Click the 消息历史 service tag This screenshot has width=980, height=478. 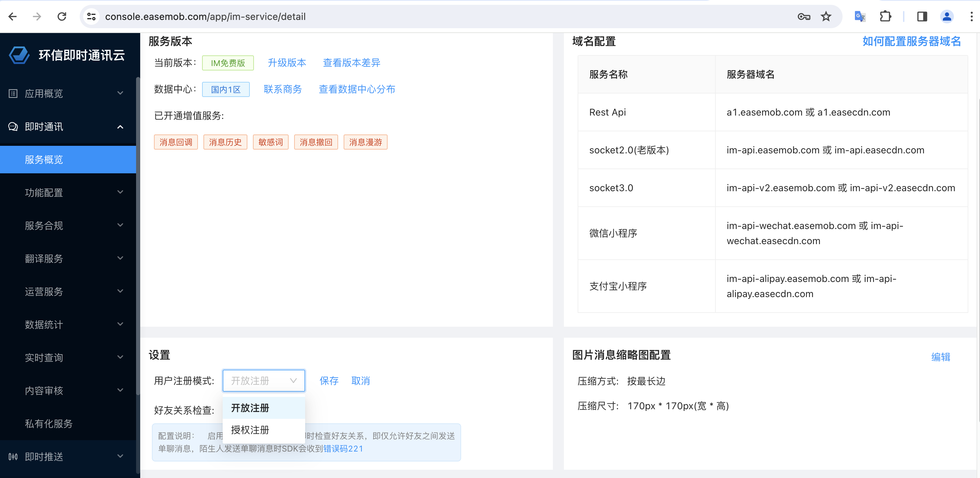pos(225,142)
